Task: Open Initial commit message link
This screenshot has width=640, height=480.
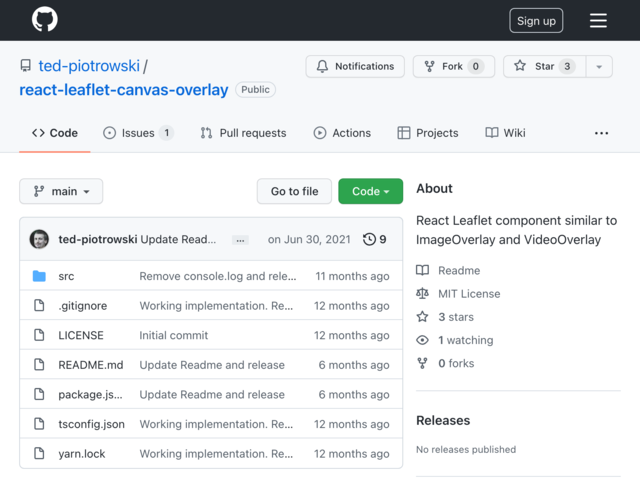Action: point(173,335)
